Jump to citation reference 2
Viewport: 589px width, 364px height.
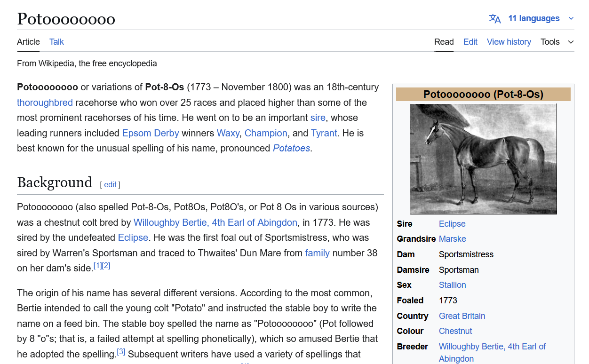click(106, 266)
